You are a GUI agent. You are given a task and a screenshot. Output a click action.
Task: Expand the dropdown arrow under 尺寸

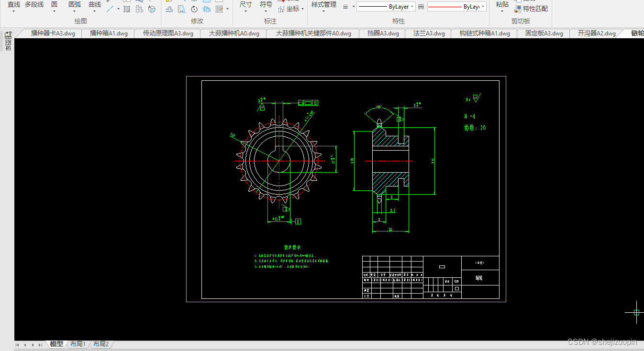[245, 11]
